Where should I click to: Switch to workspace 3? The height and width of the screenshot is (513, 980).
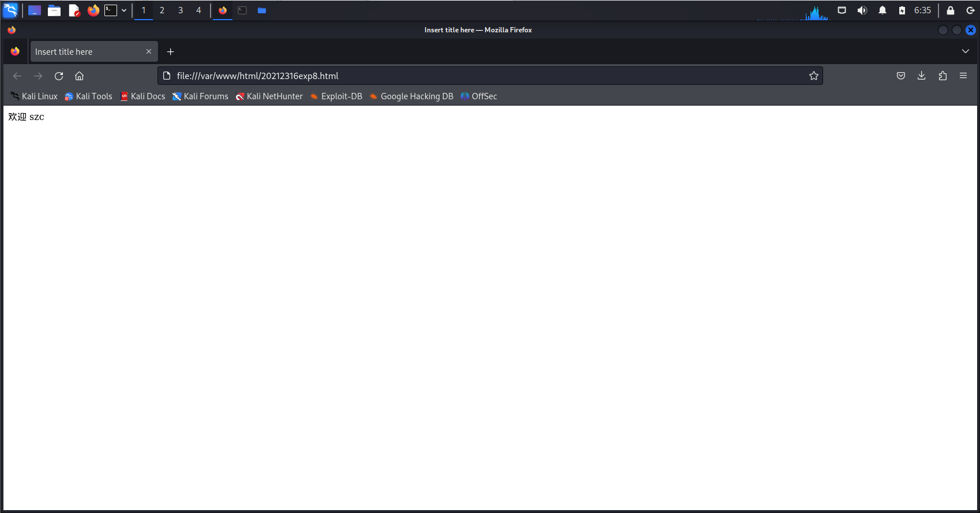(181, 10)
